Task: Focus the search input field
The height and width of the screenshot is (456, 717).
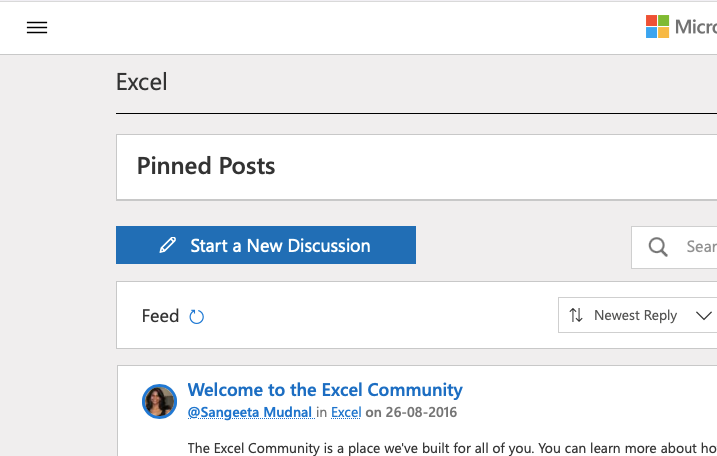Action: click(698, 247)
